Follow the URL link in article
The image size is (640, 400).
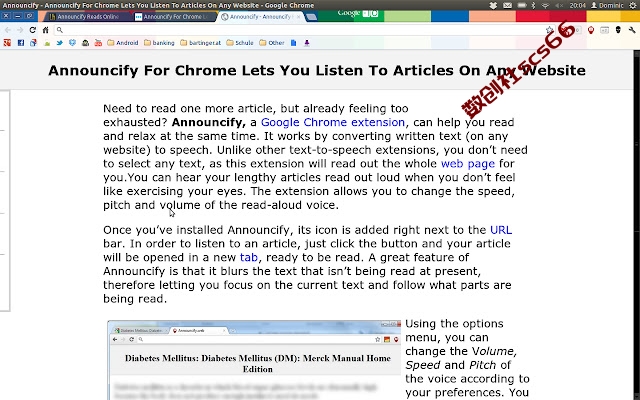[x=501, y=230]
